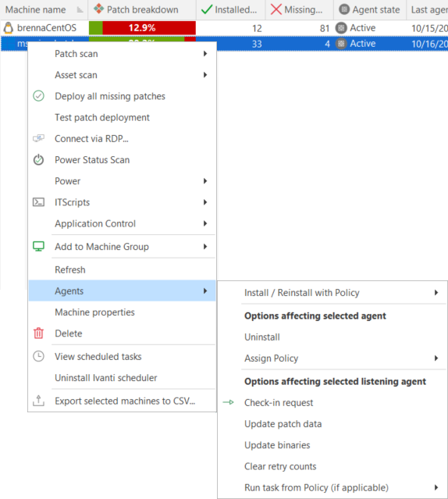Click the red X Missing header icon
Viewport: 448px width, 499px height.
(x=276, y=9)
